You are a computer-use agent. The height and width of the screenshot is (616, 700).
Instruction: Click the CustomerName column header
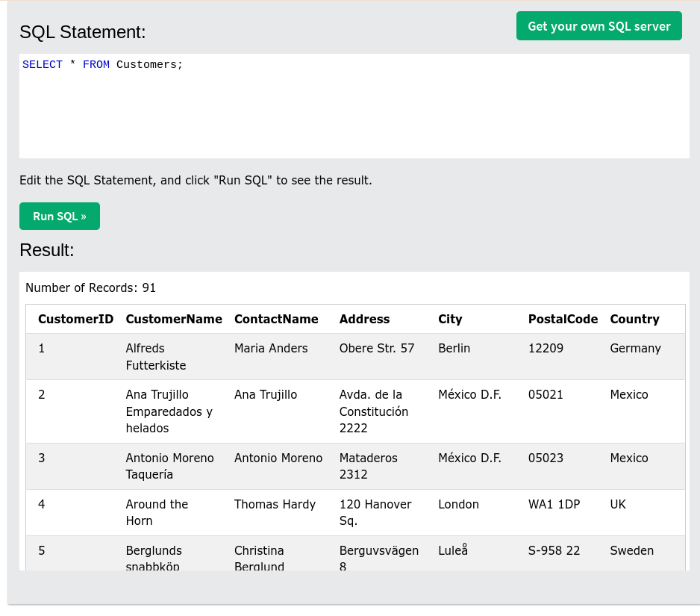click(x=174, y=319)
